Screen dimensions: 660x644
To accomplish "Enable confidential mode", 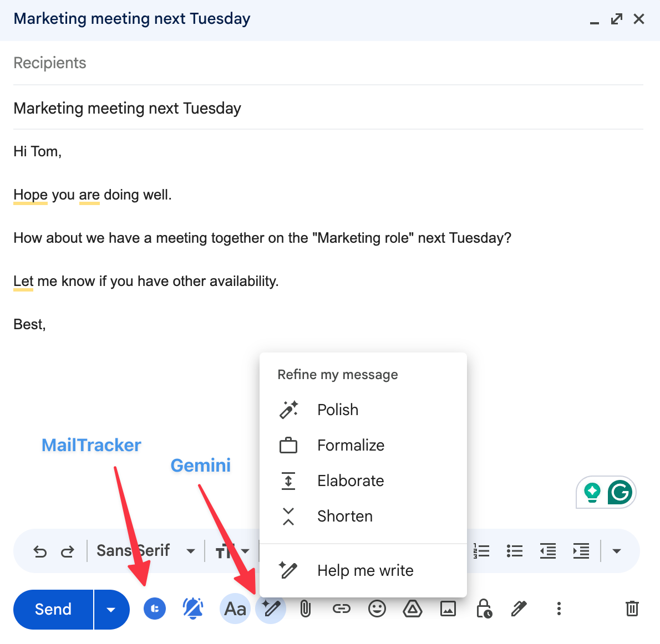I will (483, 609).
